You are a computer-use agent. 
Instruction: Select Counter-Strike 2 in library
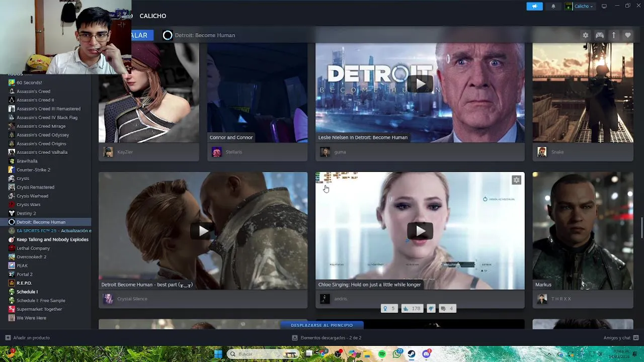click(33, 170)
